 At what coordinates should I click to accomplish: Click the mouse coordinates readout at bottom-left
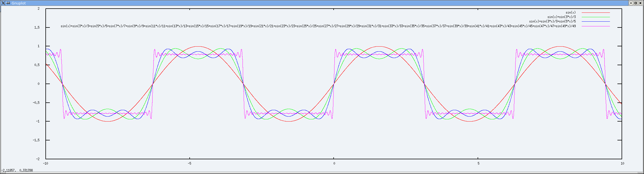[17, 170]
